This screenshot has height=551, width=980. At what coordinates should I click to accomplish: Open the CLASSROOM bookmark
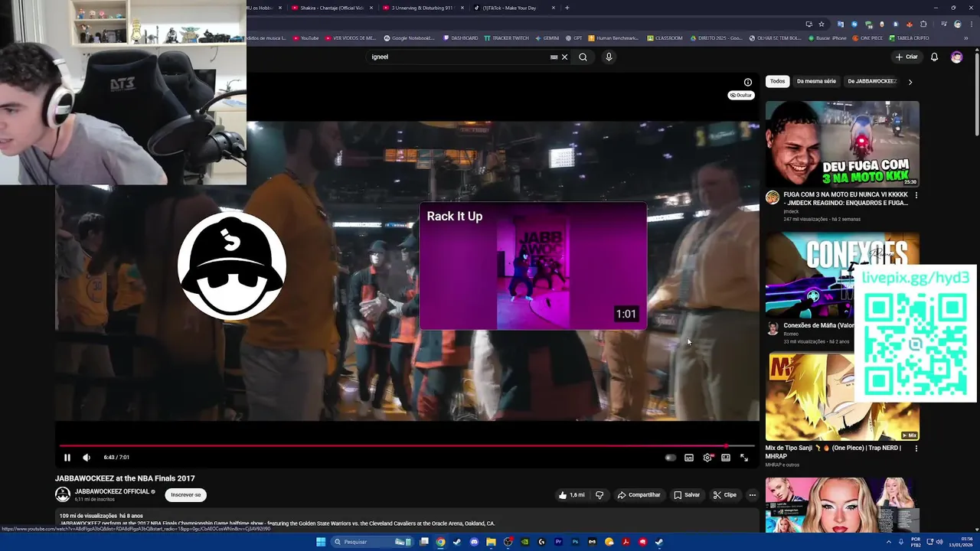click(665, 37)
